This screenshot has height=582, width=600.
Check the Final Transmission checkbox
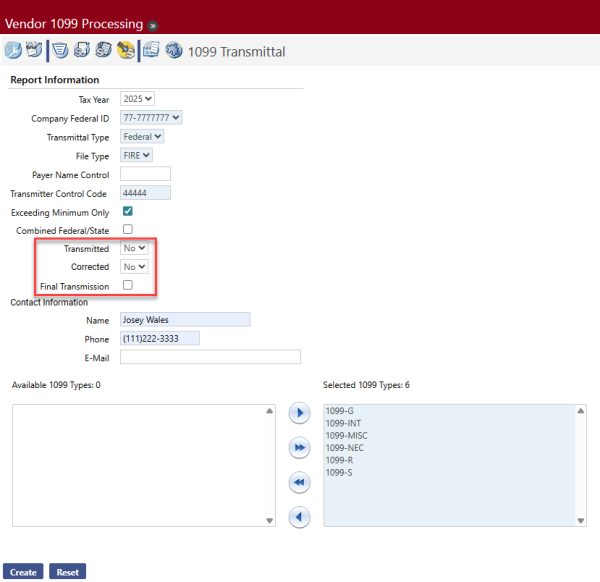[x=127, y=286]
